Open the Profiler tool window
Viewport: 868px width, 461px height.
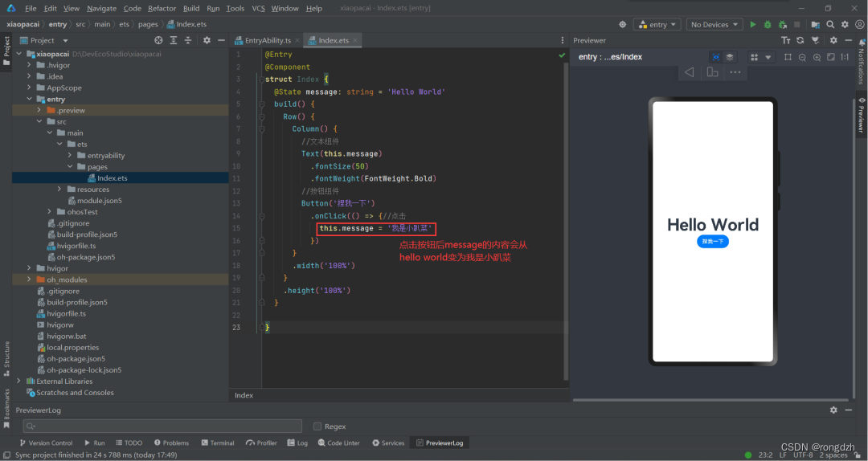coord(261,443)
